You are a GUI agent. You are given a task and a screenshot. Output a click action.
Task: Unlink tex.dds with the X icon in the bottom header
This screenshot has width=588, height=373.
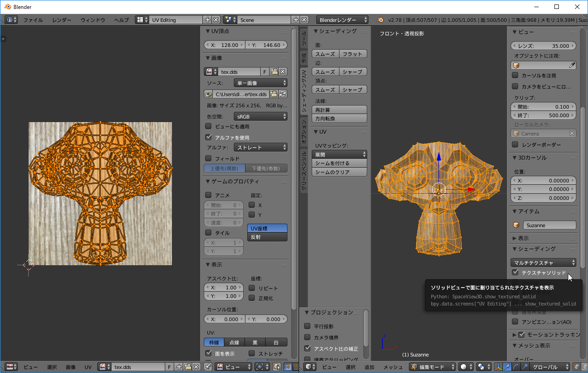click(196, 367)
